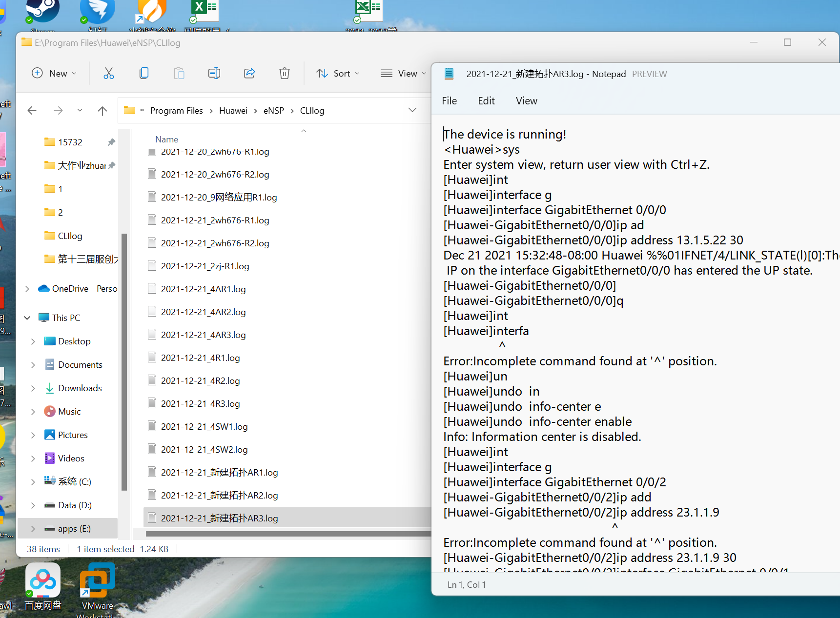840x618 pixels.
Task: Click Huawei in the breadcrumb path
Action: 233,111
